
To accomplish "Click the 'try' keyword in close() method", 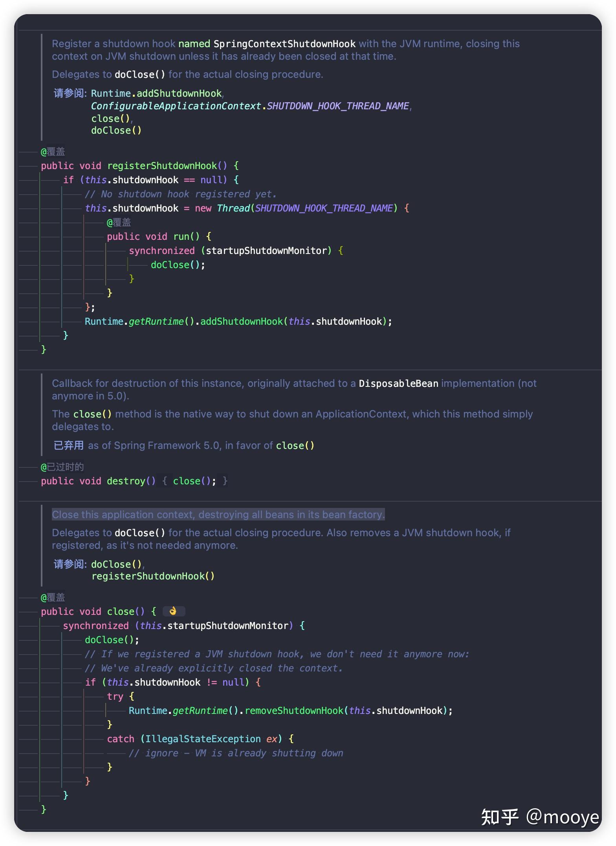I will click(x=115, y=696).
